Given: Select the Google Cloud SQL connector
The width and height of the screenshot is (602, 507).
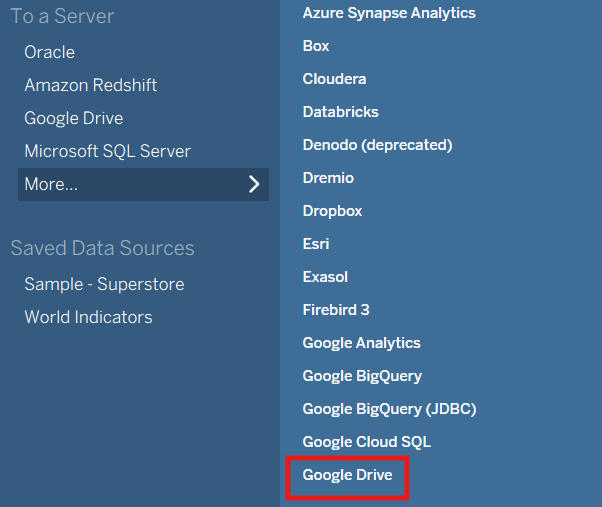Looking at the screenshot, I should tap(367, 442).
